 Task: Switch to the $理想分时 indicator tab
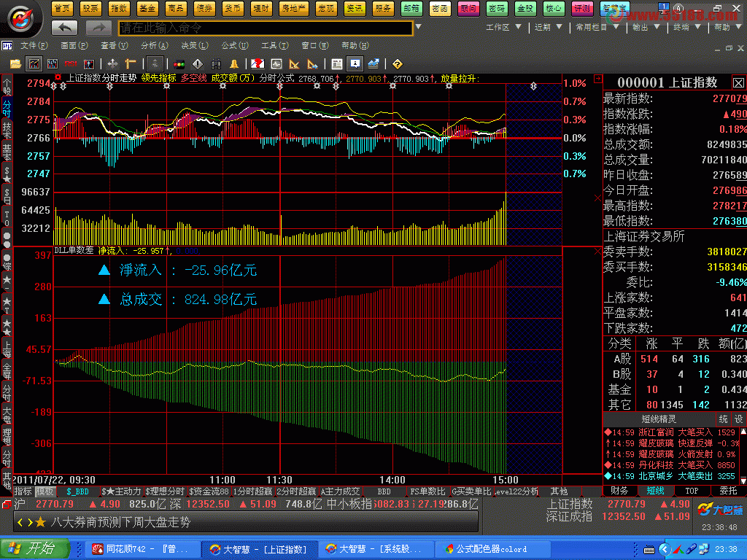coord(165,491)
